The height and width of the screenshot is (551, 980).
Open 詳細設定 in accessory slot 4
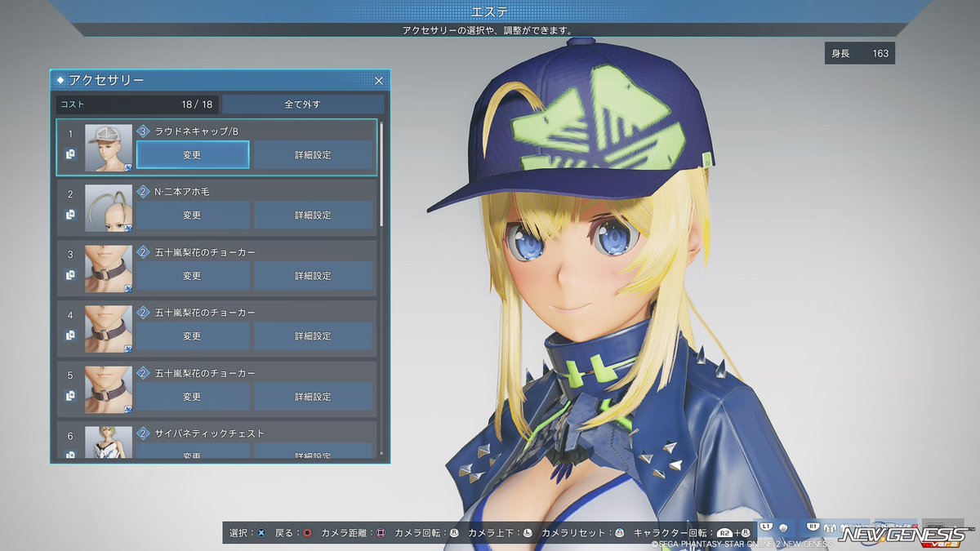(313, 336)
